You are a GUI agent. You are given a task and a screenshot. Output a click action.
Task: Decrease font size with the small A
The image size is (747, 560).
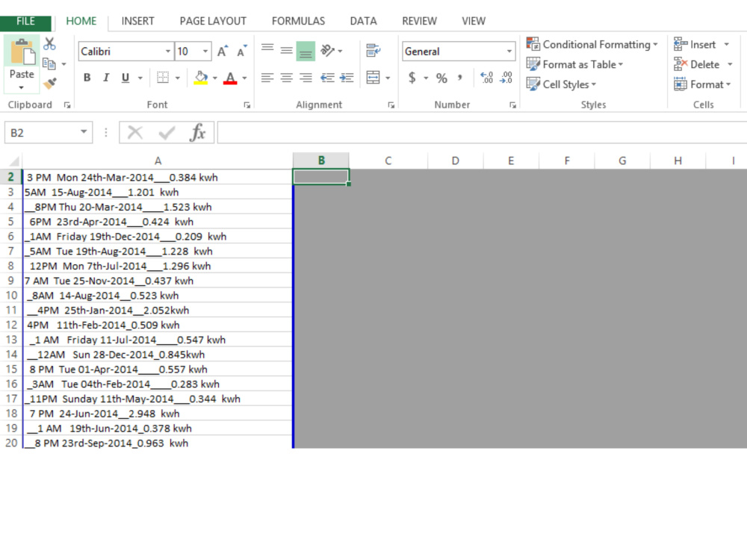[241, 52]
